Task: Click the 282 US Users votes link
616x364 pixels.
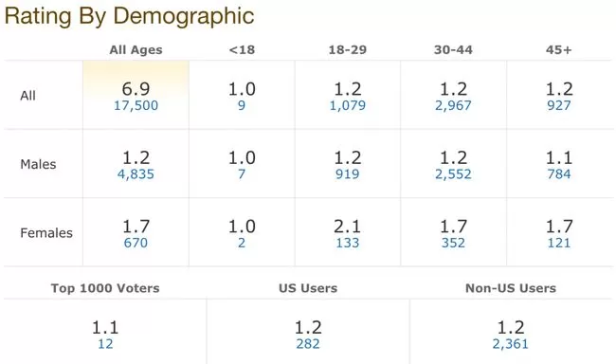Action: point(308,344)
